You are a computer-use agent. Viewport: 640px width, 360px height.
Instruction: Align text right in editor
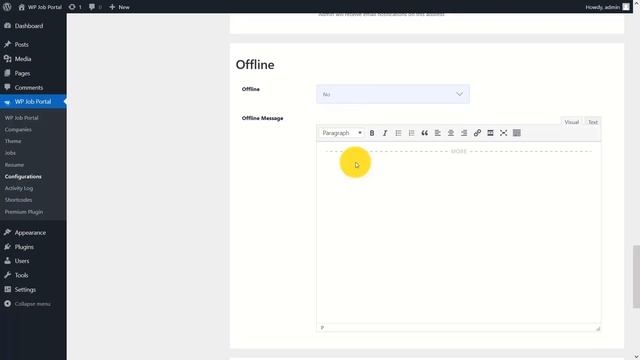464,133
